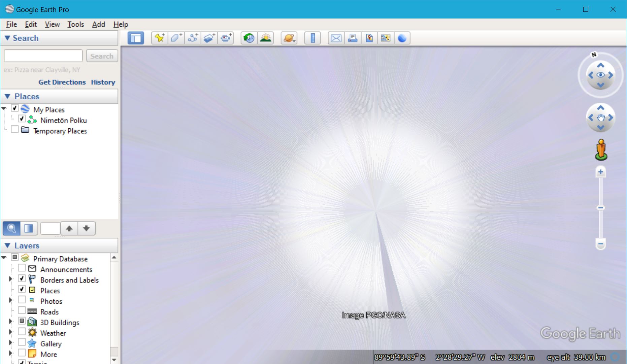Save image icon in the toolbar
Screen dimensions: 627x364
click(x=386, y=38)
